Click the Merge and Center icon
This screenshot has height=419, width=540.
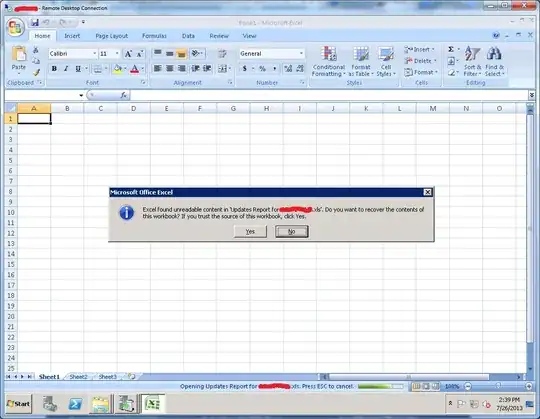[222, 69]
